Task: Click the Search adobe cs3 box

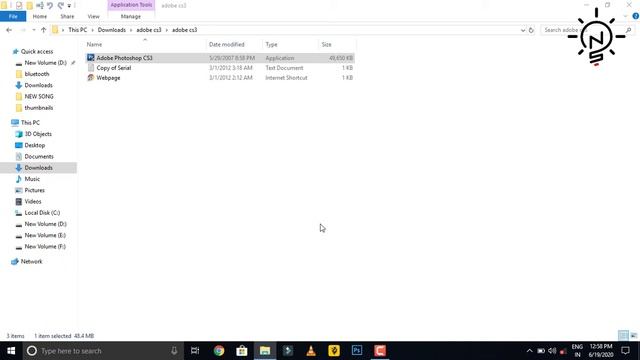Action: click(x=587, y=30)
